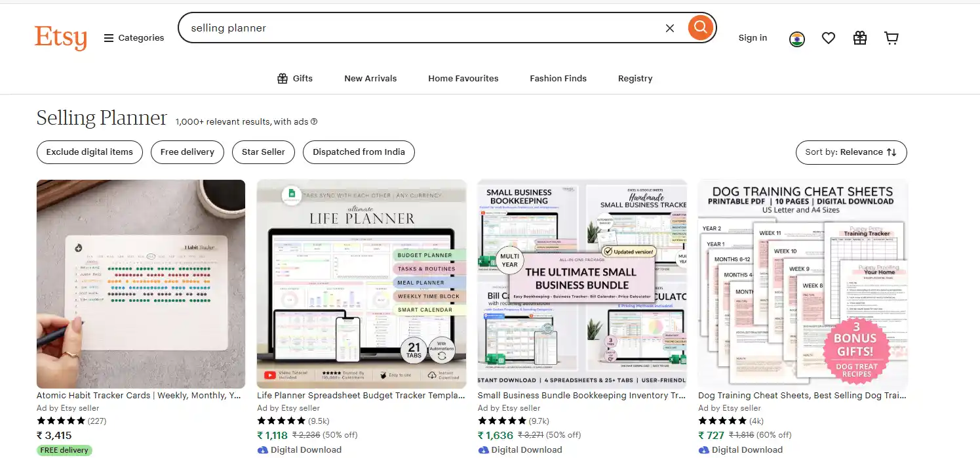Turn on the Free delivery filter

coord(187,152)
